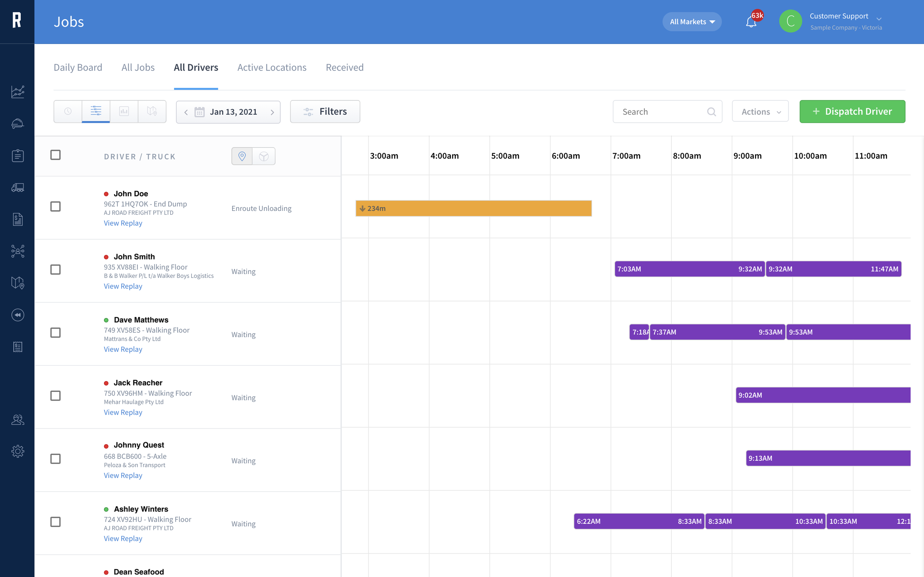Open View Replay for John Doe
The width and height of the screenshot is (924, 577).
(x=123, y=223)
